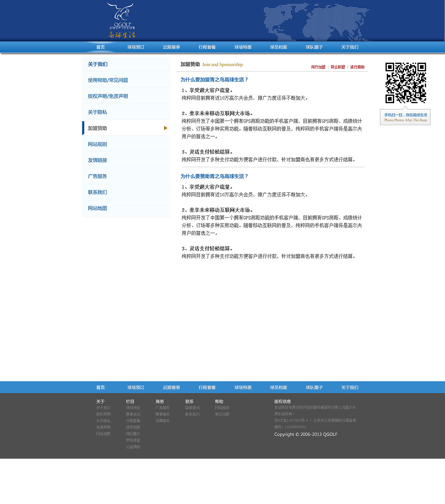Viewport: 445px width, 504px height.
Task: Open the 首页 navigation tab
Action: tap(100, 47)
